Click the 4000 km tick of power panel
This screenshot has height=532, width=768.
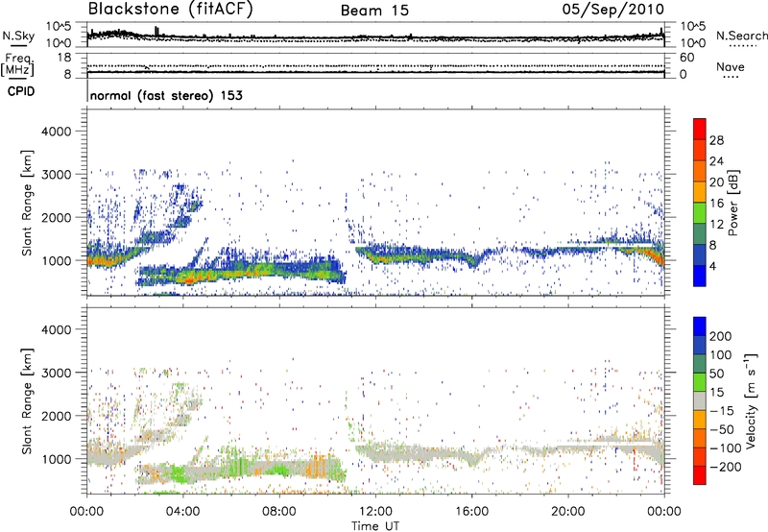57,132
